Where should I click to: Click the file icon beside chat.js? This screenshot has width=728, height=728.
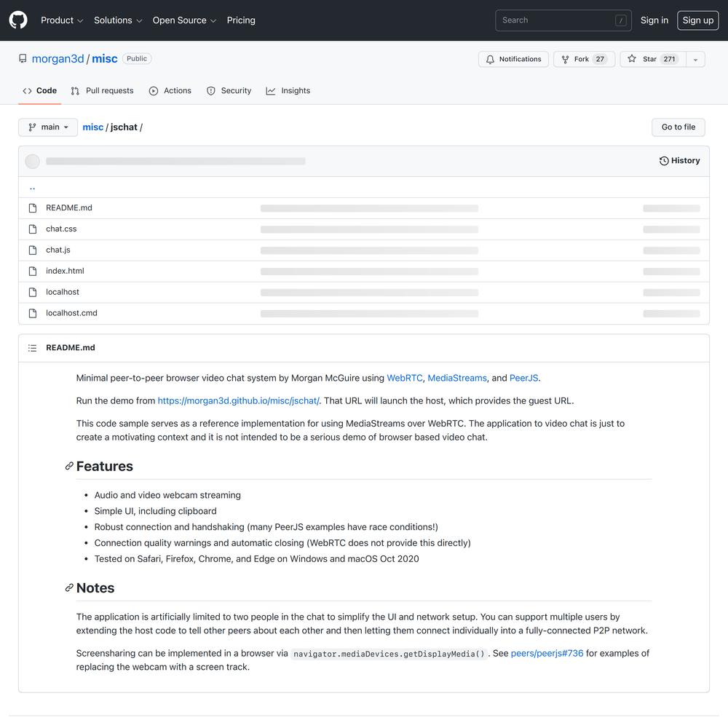click(33, 250)
